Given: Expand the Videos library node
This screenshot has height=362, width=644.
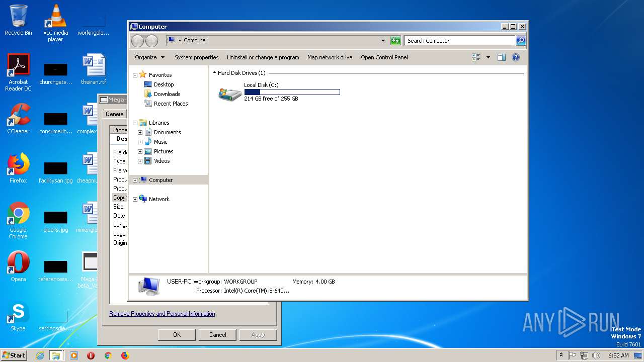Looking at the screenshot, I should pyautogui.click(x=140, y=161).
